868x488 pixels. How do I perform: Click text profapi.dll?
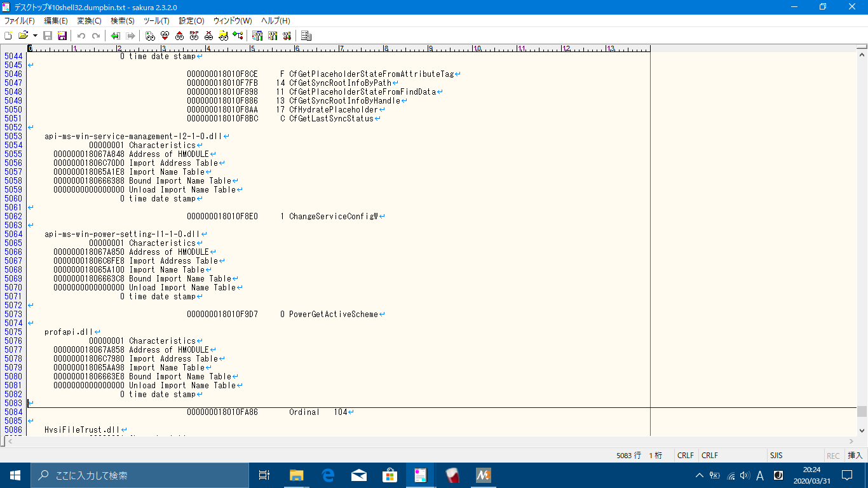69,332
